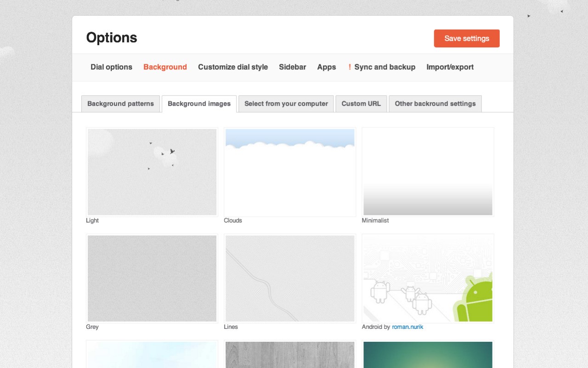Select the Lines background image
The image size is (588, 368).
[290, 278]
